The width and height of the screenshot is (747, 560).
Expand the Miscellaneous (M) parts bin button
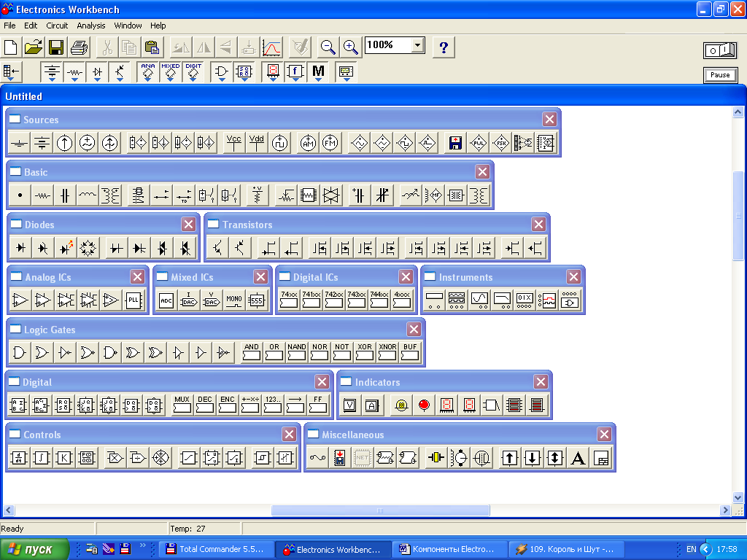pyautogui.click(x=318, y=72)
